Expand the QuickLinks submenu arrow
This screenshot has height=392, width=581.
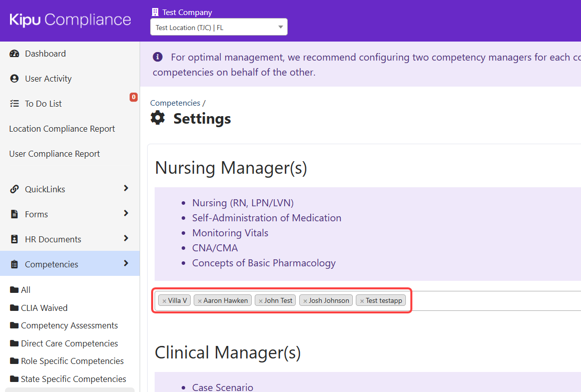(126, 189)
